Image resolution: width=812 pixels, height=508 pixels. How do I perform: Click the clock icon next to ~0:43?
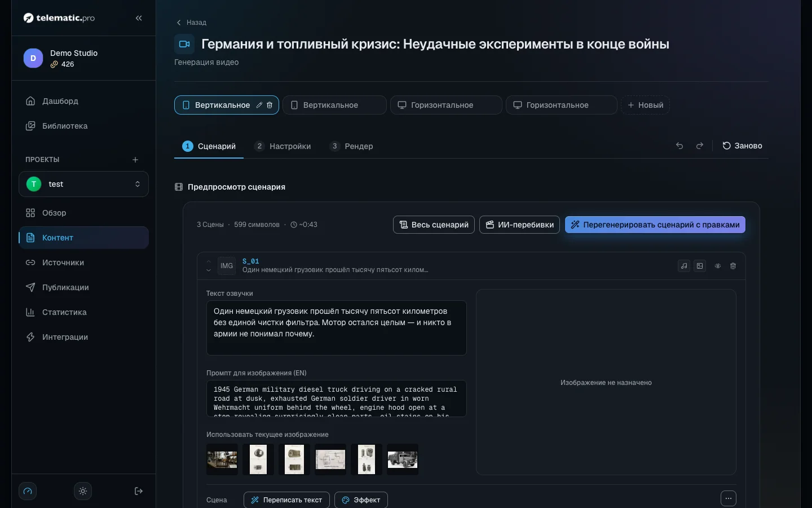[294, 225]
